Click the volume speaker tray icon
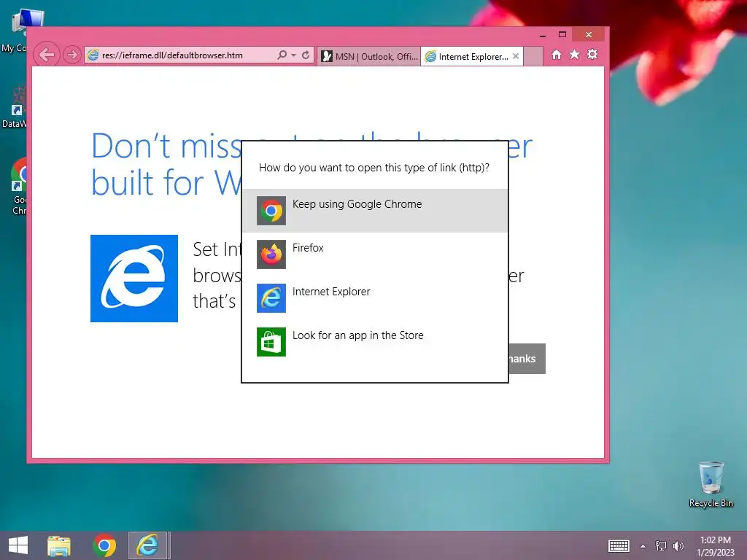 tap(678, 546)
